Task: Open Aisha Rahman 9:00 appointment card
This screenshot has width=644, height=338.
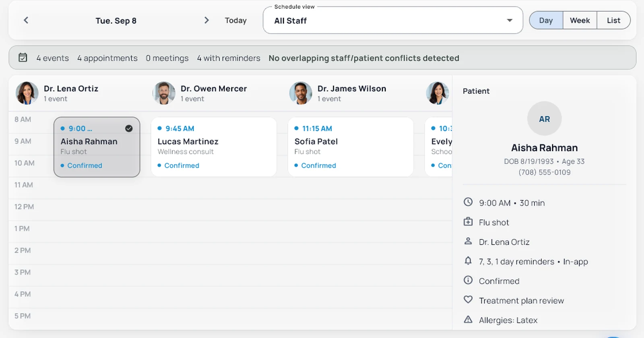Action: pyautogui.click(x=97, y=147)
